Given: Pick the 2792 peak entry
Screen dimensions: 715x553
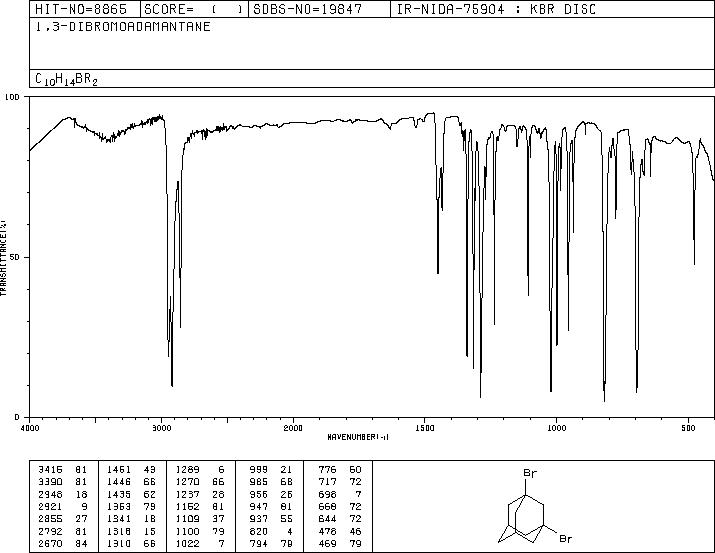Looking at the screenshot, I should 51,531.
